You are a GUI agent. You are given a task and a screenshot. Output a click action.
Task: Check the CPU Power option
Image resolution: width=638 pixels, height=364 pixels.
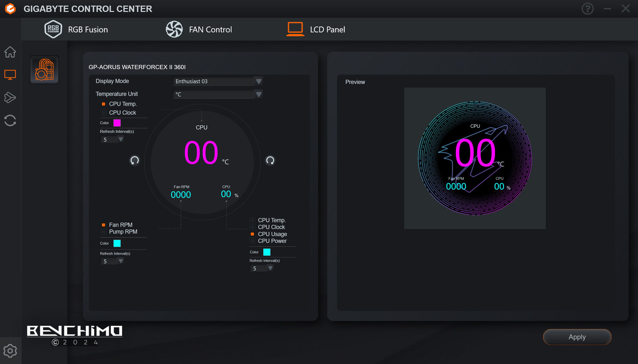coord(253,241)
